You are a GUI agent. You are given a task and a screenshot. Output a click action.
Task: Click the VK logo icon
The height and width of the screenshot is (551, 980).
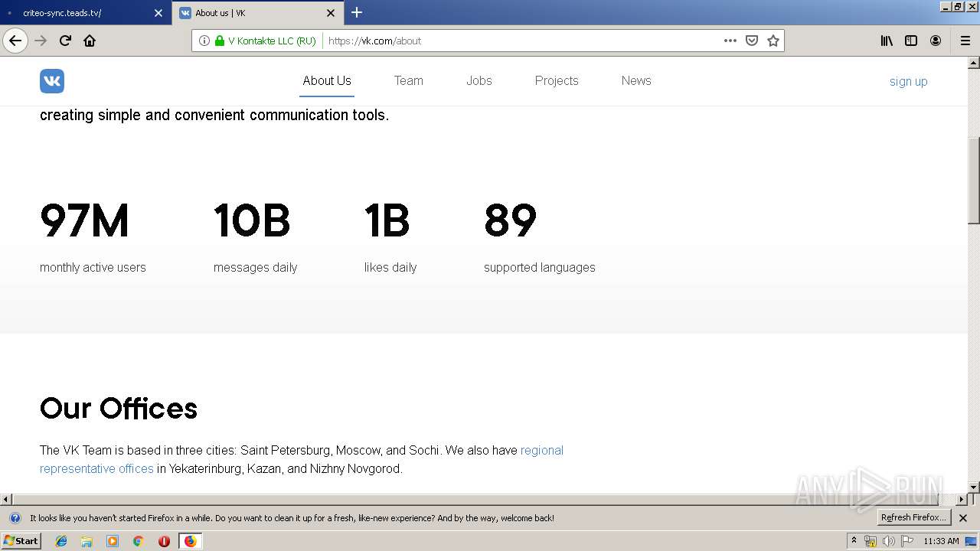[x=52, y=81]
